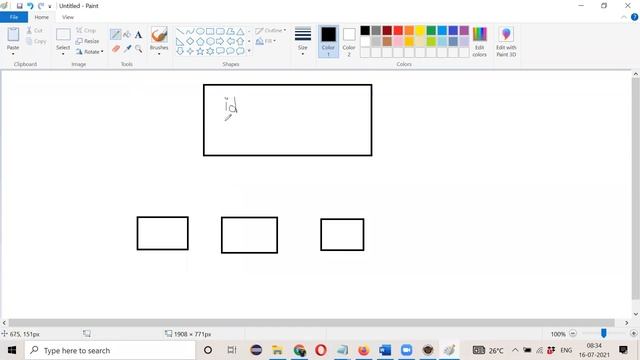Viewport: 640px width, 360px height.
Task: Click vertical scrollbar down arrow
Action: click(x=636, y=314)
